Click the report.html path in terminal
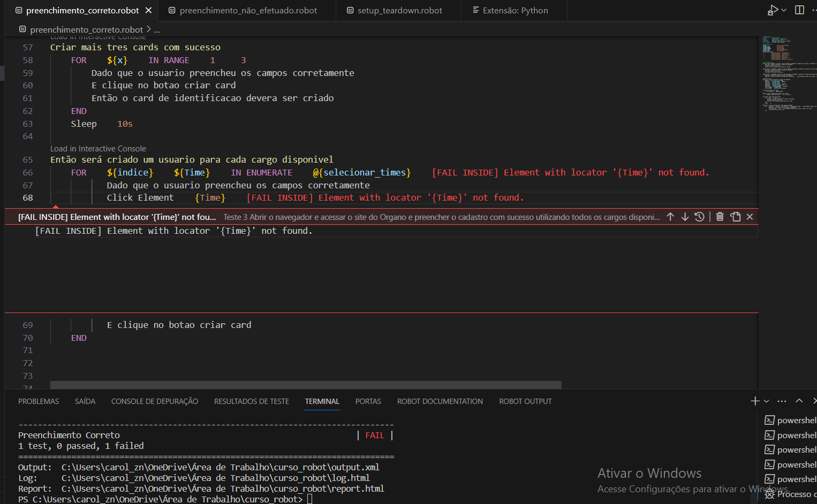Viewport: 817px width, 504px height. coord(223,488)
